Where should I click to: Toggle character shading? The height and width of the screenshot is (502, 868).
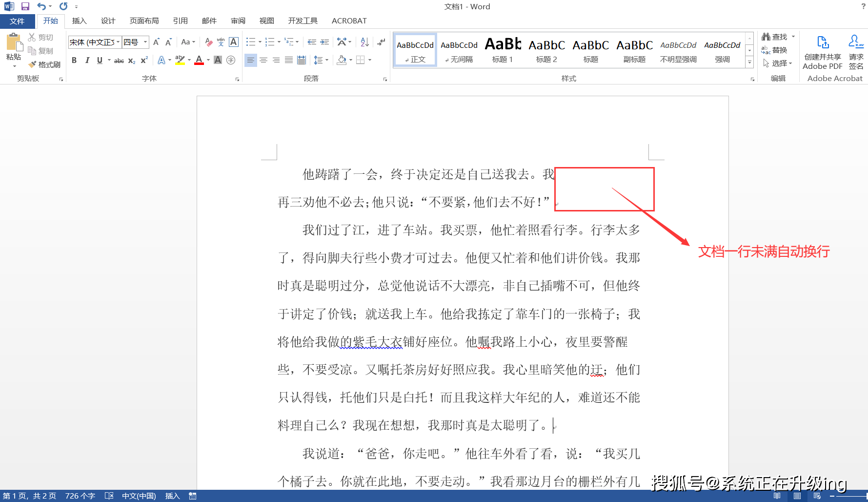coord(218,60)
